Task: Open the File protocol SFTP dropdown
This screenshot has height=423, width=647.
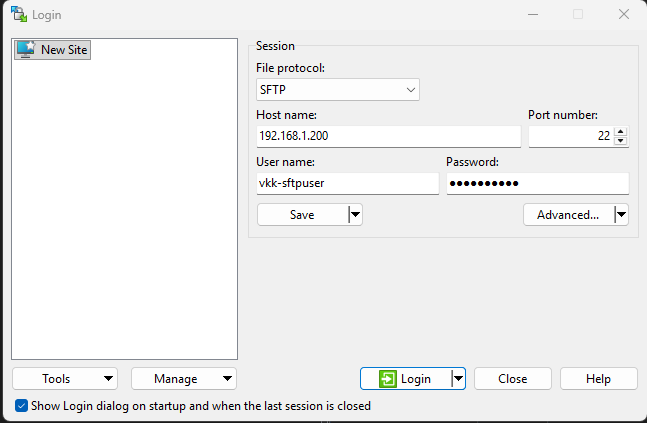Action: point(338,90)
